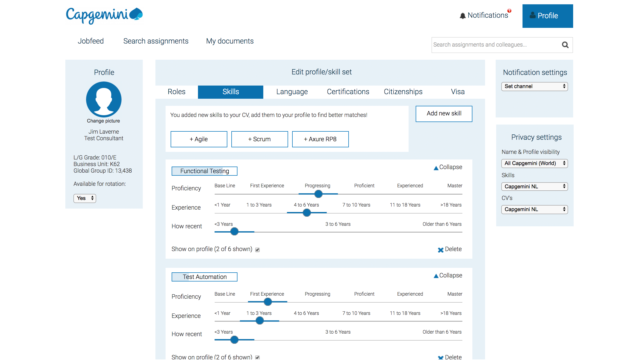The width and height of the screenshot is (642, 364).
Task: Click the Notifications bell icon
Action: click(462, 16)
